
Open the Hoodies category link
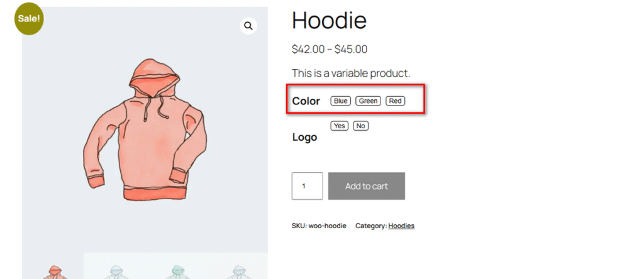401,226
